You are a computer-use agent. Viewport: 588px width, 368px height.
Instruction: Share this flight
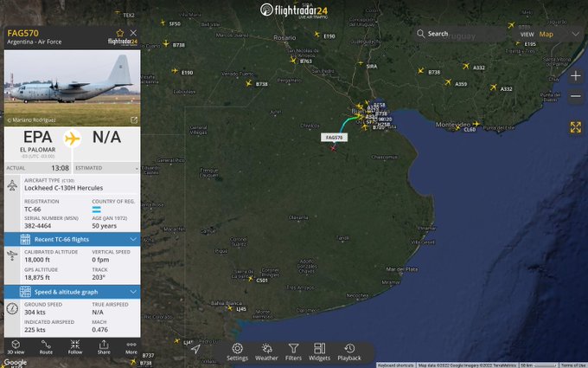coord(104,347)
